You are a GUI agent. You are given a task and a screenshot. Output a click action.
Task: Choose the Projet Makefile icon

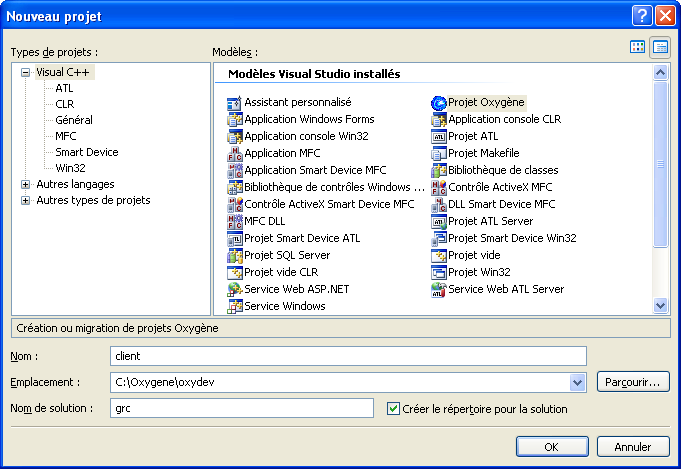438,153
